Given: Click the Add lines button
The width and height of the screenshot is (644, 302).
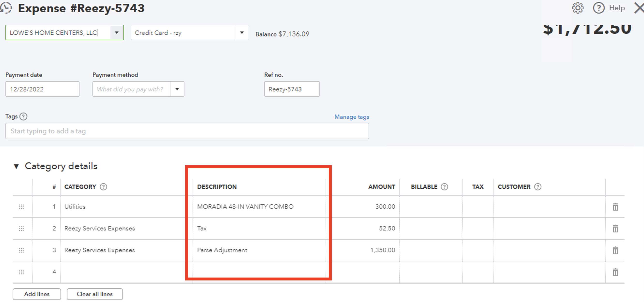Looking at the screenshot, I should click(37, 294).
